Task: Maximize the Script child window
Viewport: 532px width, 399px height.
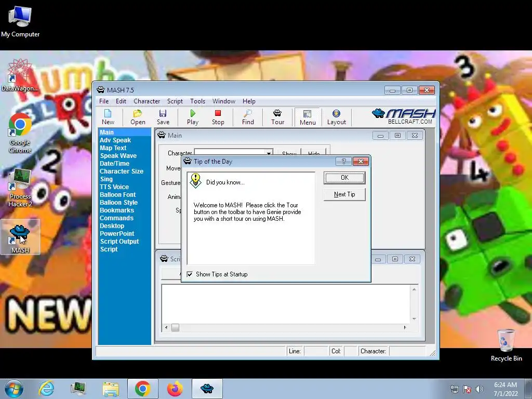Action: point(395,259)
